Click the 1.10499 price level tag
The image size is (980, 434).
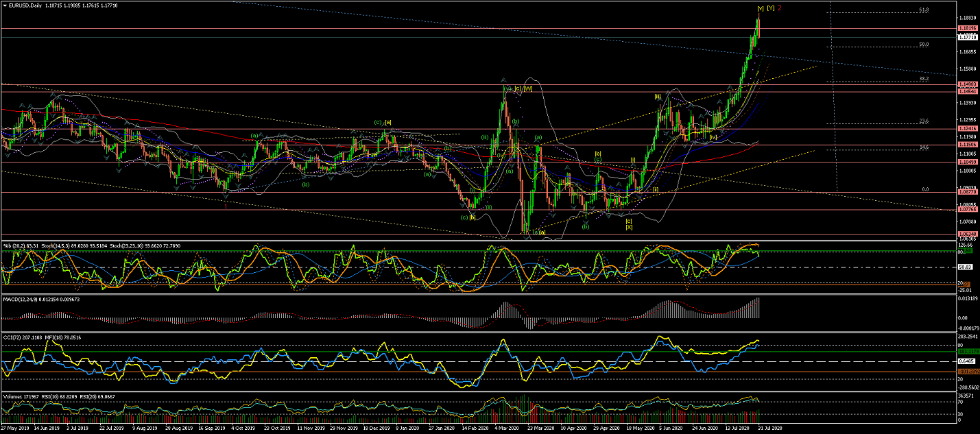pos(968,162)
